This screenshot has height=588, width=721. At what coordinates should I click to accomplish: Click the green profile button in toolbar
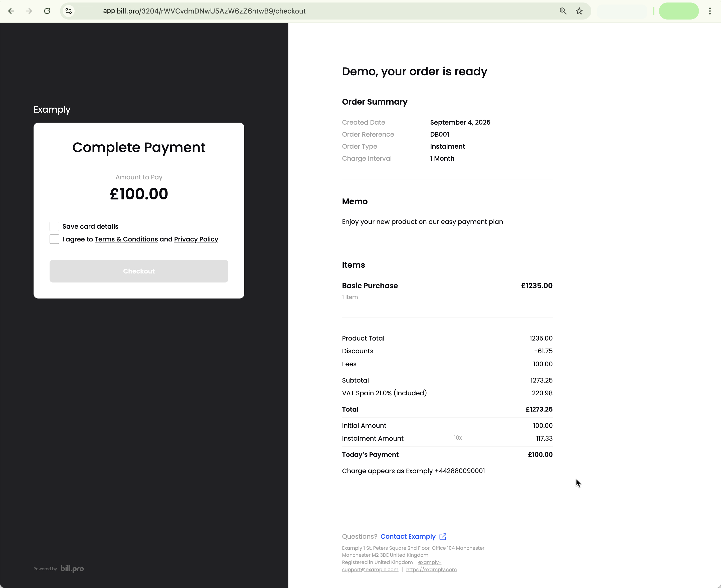tap(678, 11)
